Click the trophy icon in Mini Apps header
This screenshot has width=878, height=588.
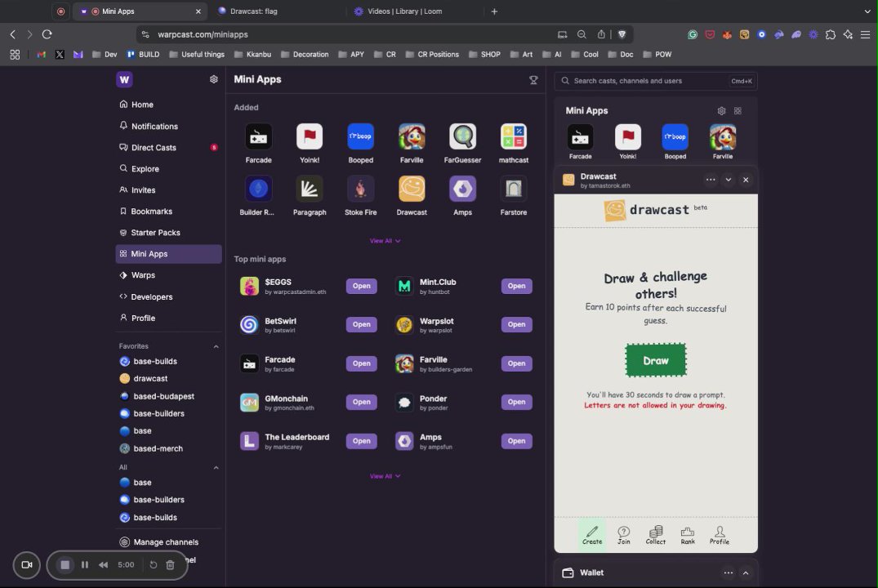point(533,80)
